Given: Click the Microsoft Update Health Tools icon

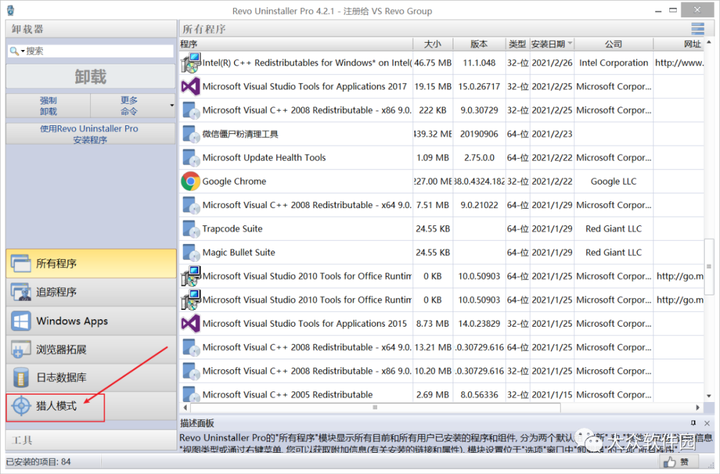Looking at the screenshot, I should [191, 158].
